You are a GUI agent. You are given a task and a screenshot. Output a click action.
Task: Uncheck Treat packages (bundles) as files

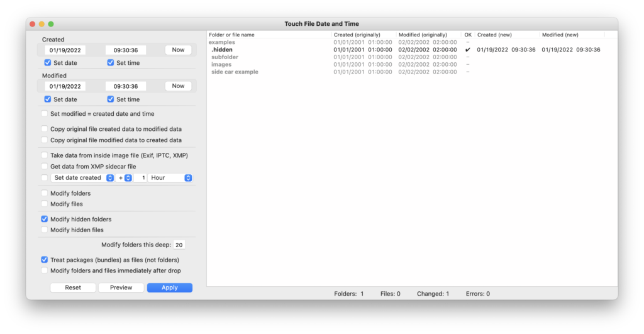coord(45,260)
